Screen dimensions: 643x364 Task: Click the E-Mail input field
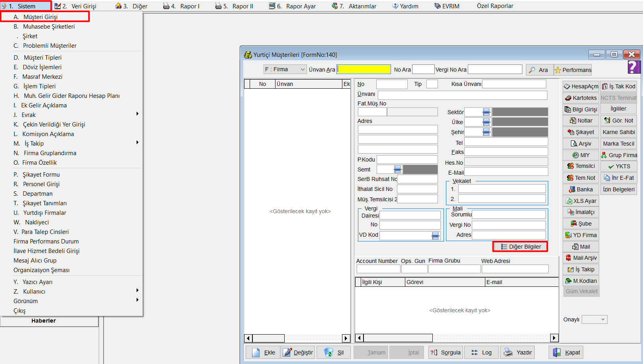click(x=506, y=172)
